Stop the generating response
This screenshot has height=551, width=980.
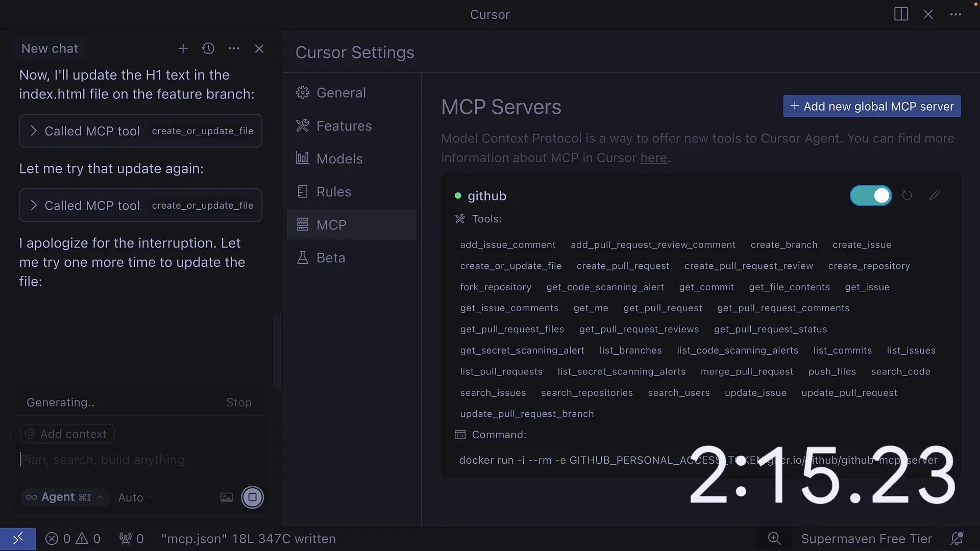pos(238,403)
